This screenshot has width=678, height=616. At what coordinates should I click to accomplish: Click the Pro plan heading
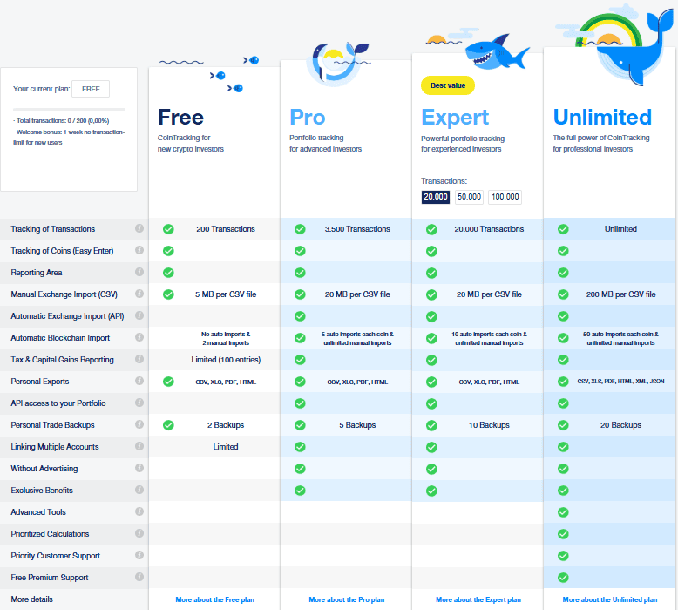tap(308, 118)
